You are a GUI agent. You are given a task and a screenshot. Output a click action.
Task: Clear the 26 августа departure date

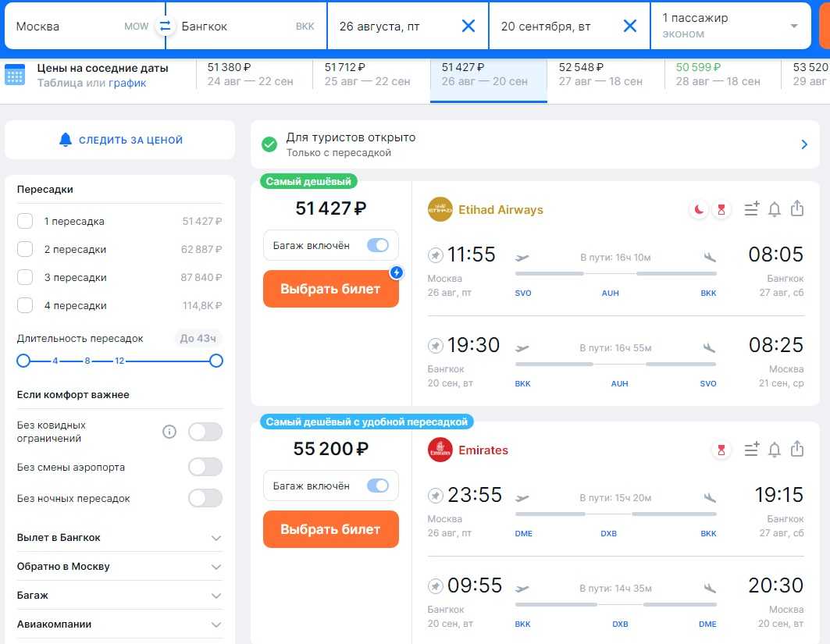pos(468,27)
